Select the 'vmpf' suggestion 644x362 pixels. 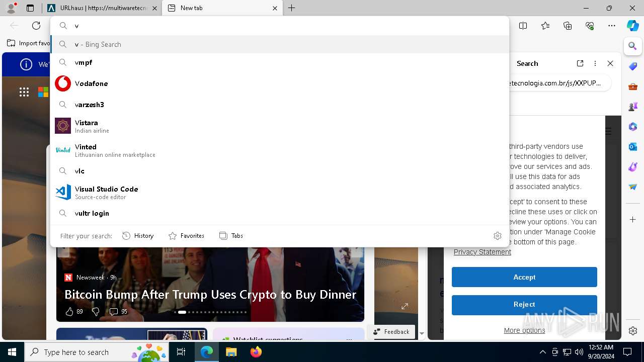(x=280, y=62)
